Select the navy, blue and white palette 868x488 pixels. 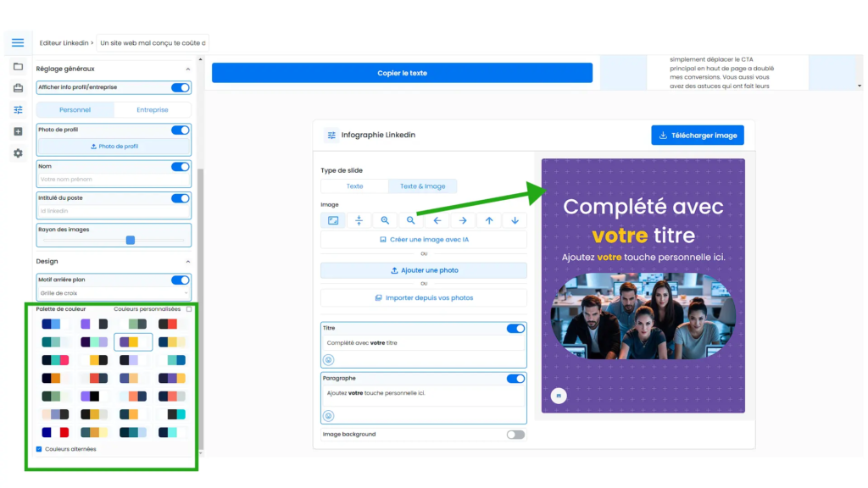click(x=56, y=324)
